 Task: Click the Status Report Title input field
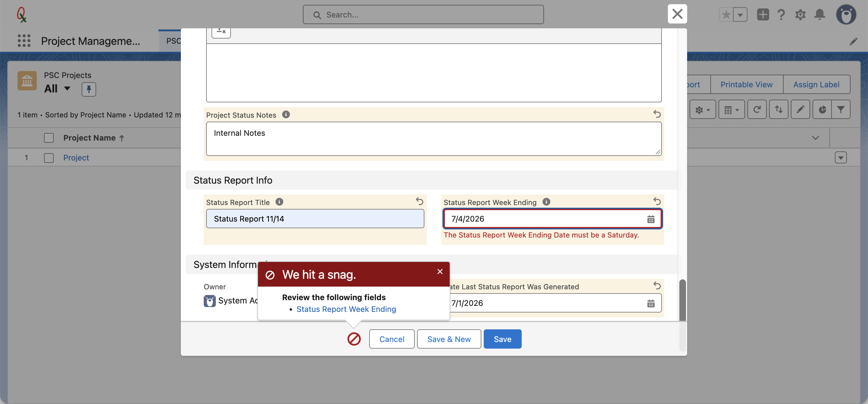point(315,219)
